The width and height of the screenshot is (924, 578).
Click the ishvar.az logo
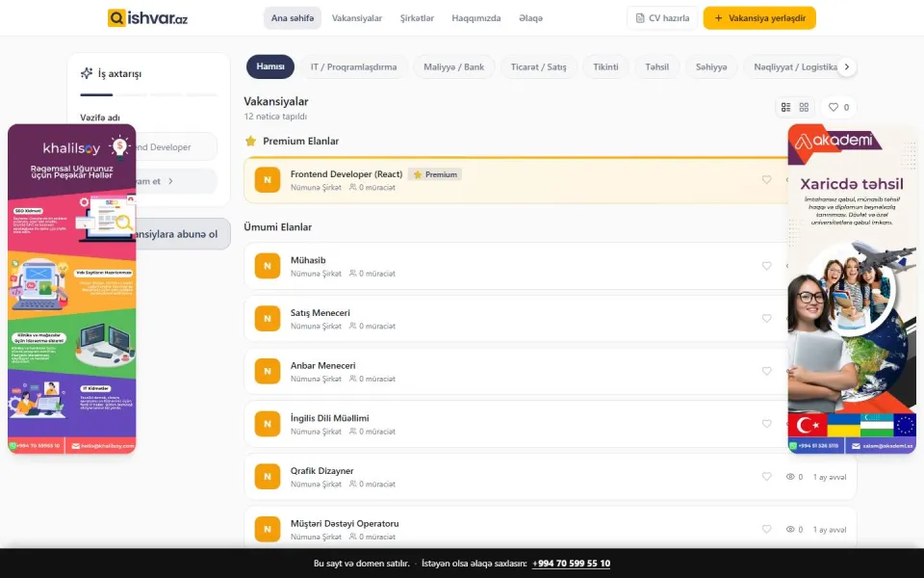[x=147, y=17]
